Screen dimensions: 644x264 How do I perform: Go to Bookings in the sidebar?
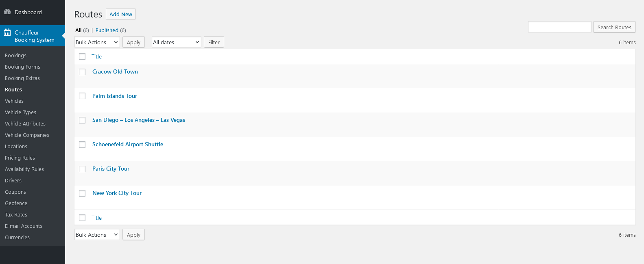(15, 56)
